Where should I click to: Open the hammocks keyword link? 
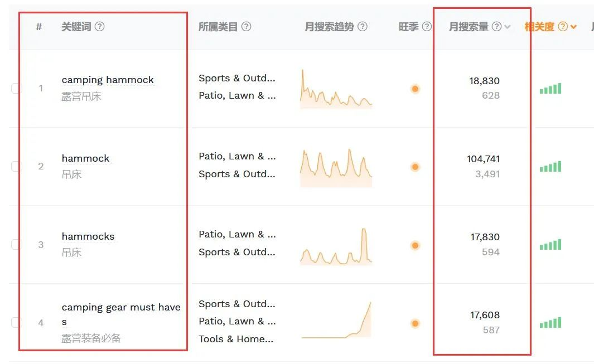tap(88, 236)
